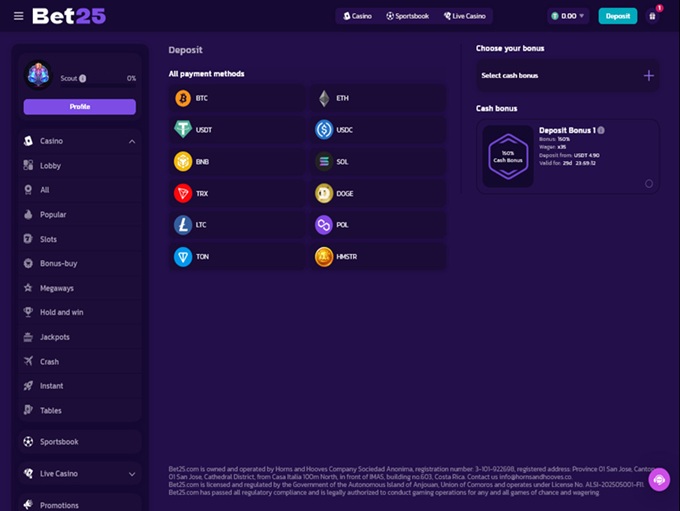Image resolution: width=680 pixels, height=511 pixels.
Task: Click the gift box notification icon
Action: pyautogui.click(x=652, y=16)
